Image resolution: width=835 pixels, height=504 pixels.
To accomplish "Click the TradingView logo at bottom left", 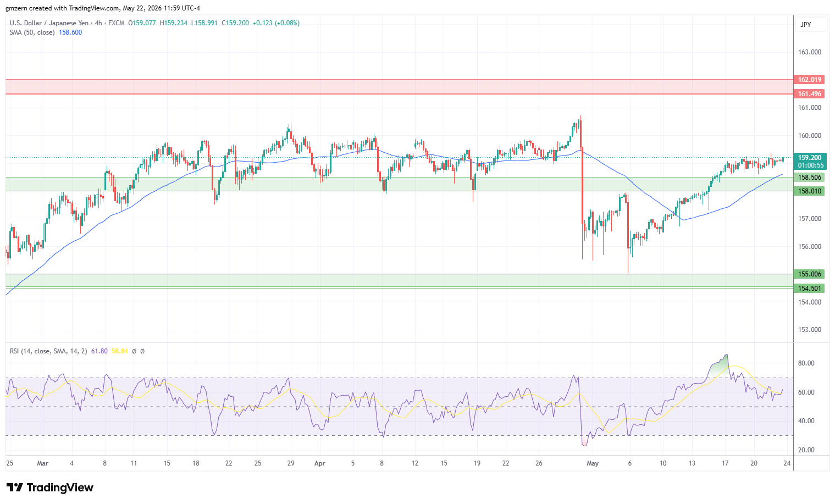I will pos(50,488).
